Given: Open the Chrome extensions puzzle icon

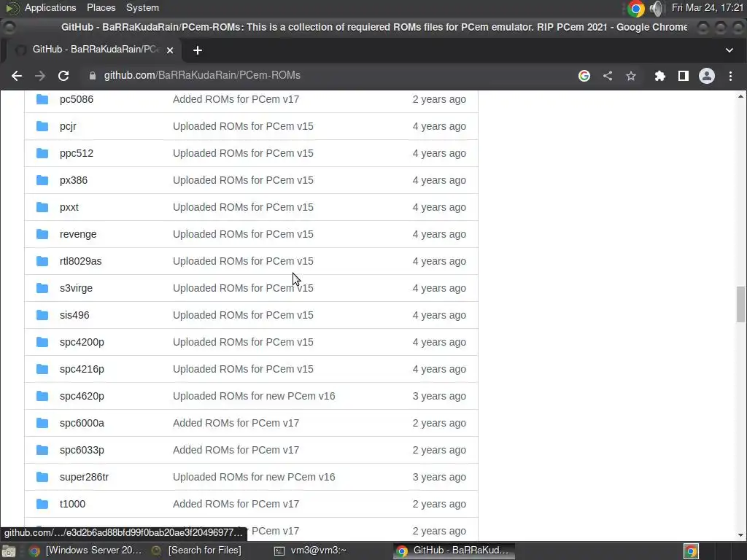Looking at the screenshot, I should pos(659,76).
